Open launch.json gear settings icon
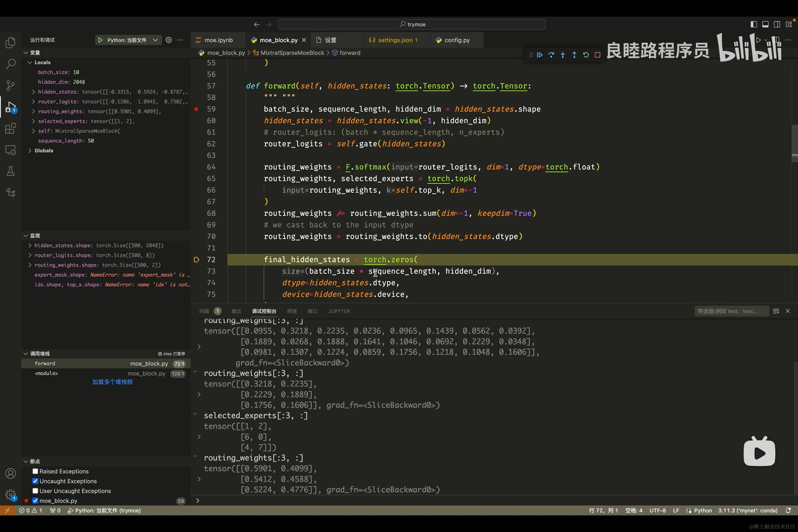 169,40
